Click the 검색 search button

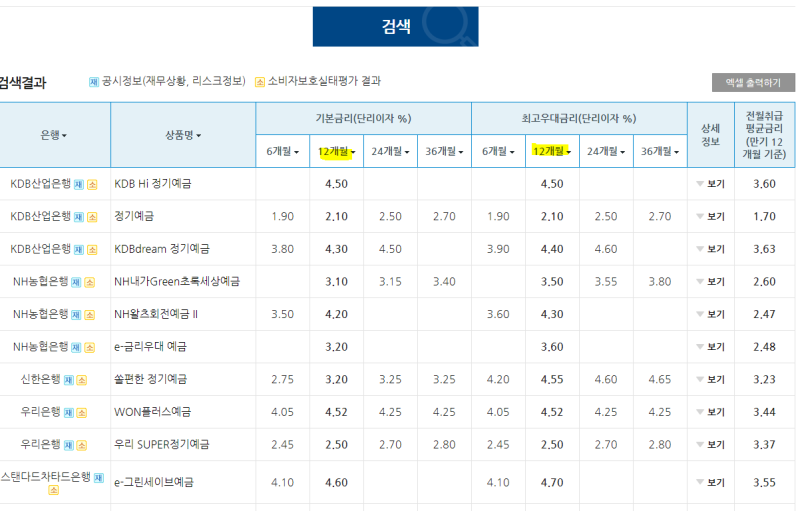coord(395,27)
